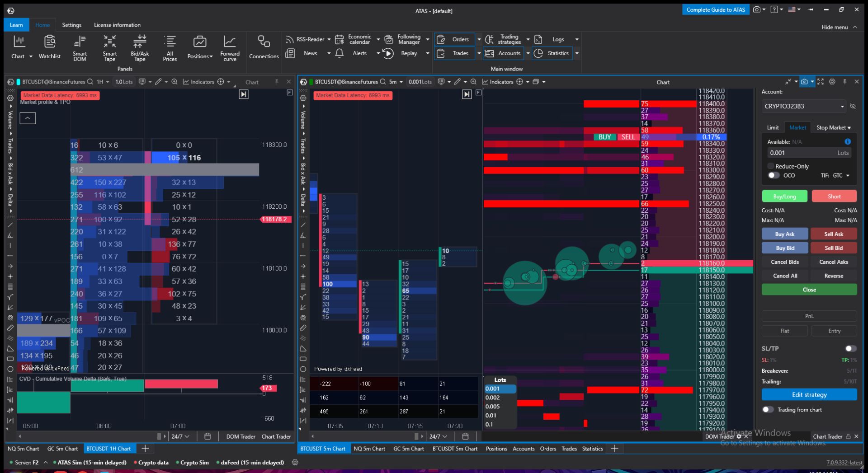Open the Smart Tape panel
This screenshot has width=868, height=473.
110,48
